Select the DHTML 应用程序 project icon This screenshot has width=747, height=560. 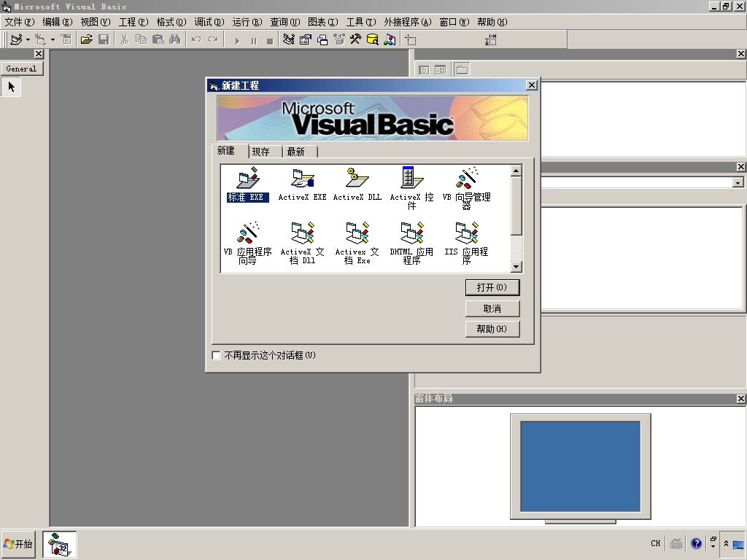[411, 233]
